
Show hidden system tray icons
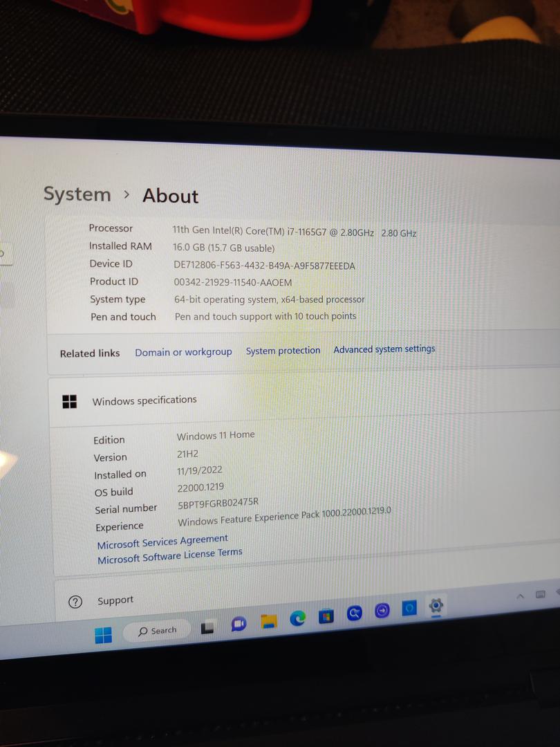coord(520,596)
